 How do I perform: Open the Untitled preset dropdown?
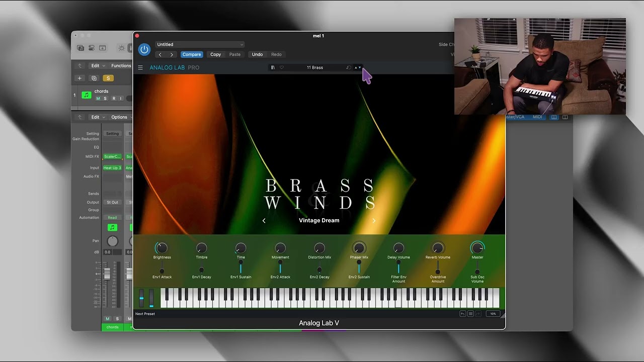[x=200, y=44]
